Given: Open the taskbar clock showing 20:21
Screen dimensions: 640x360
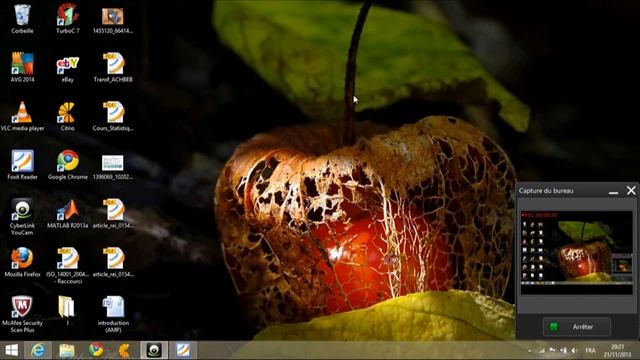Looking at the screenshot, I should point(617,351).
